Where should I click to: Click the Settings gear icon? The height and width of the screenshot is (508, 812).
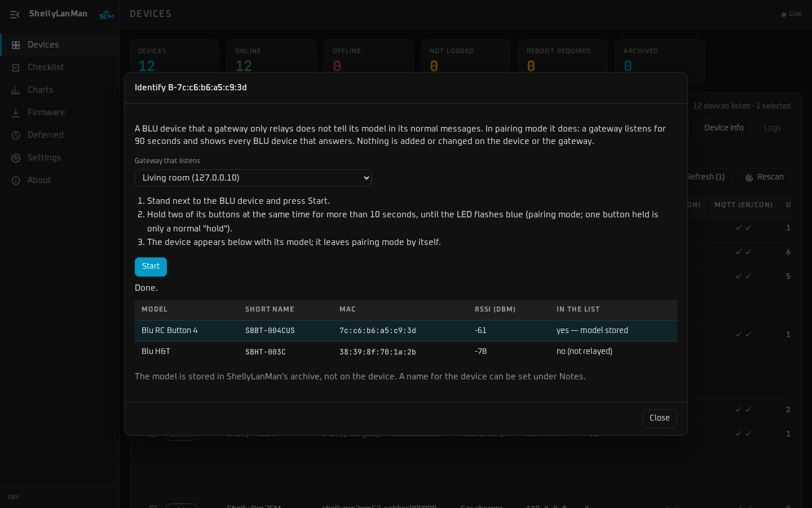coord(16,158)
